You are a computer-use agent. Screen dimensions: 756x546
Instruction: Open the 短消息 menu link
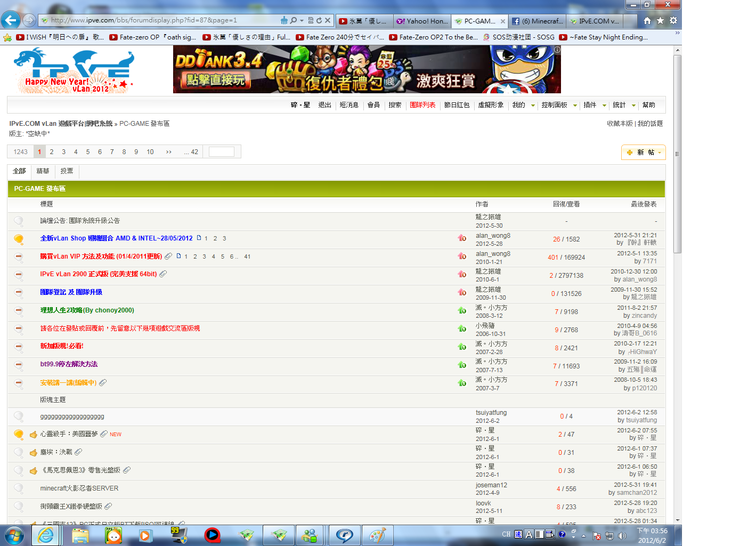(x=349, y=105)
